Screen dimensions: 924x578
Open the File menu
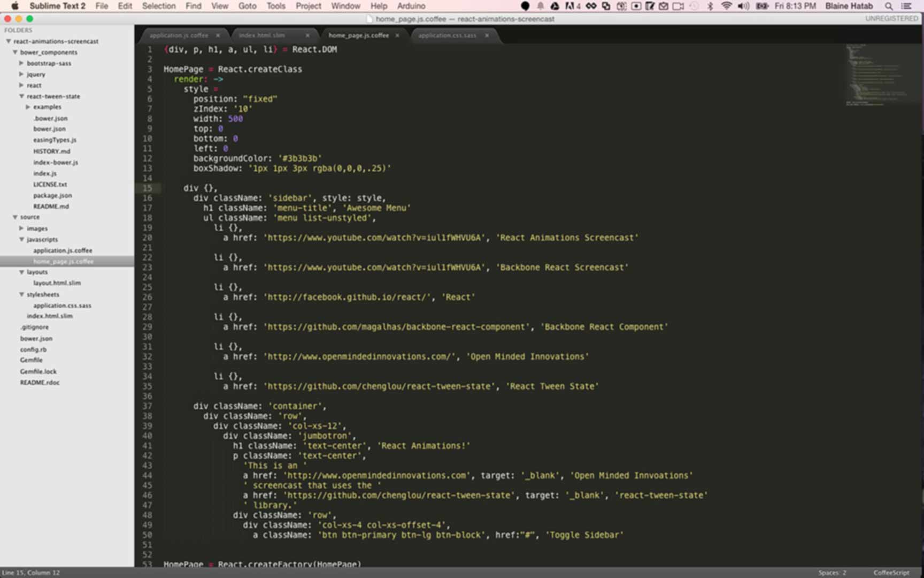102,6
